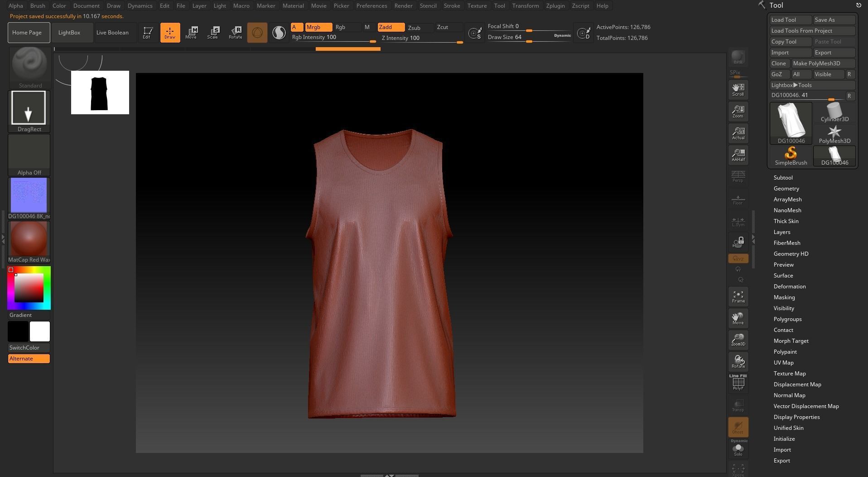This screenshot has width=868, height=477.
Task: Click the AAHalf view icon
Action: (738, 155)
